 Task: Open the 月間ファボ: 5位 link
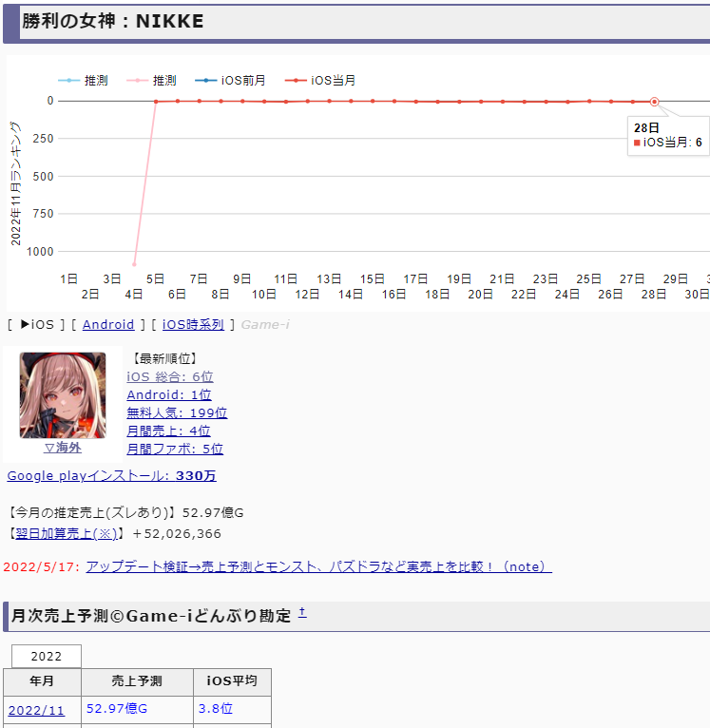pos(175,449)
